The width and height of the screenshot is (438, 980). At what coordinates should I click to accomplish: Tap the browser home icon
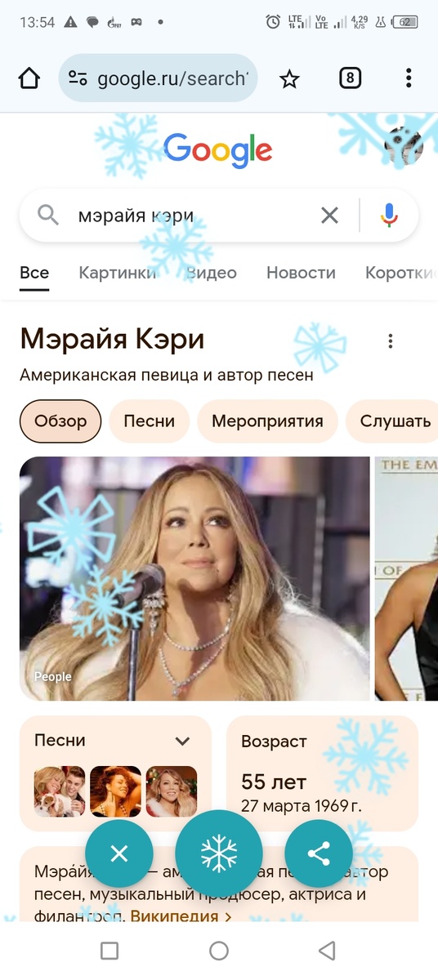29,78
